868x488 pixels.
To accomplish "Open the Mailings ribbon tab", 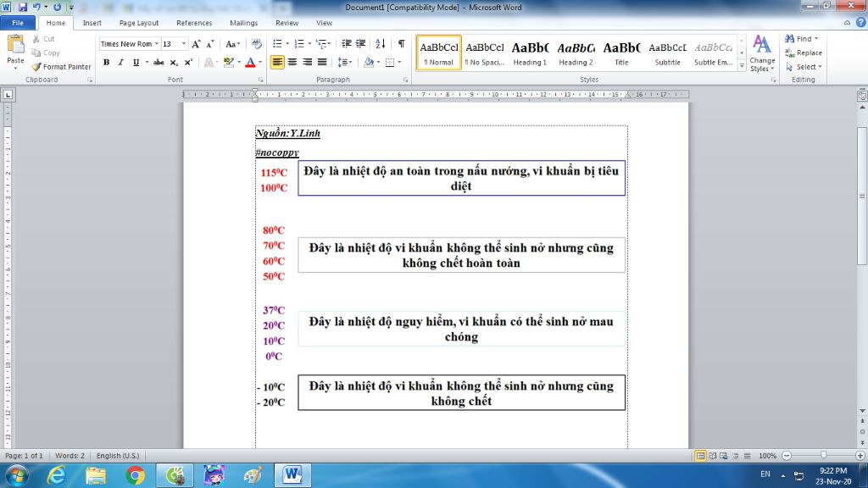I will [x=242, y=23].
